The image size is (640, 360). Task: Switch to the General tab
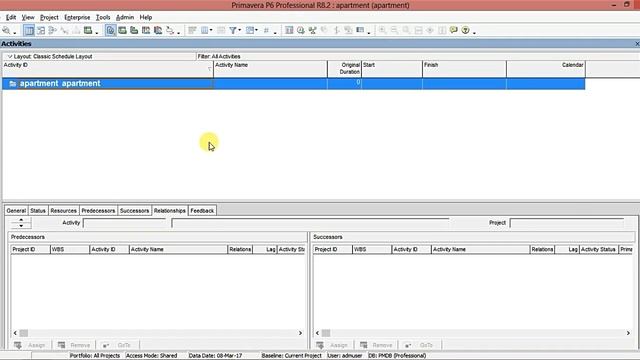coord(16,211)
